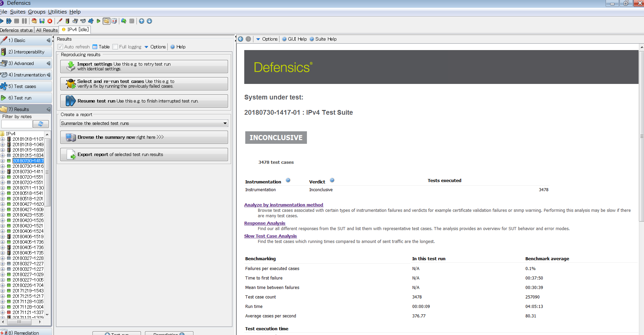This screenshot has height=335, width=644.
Task: Click help icon next to Verdict column header
Action: (332, 180)
